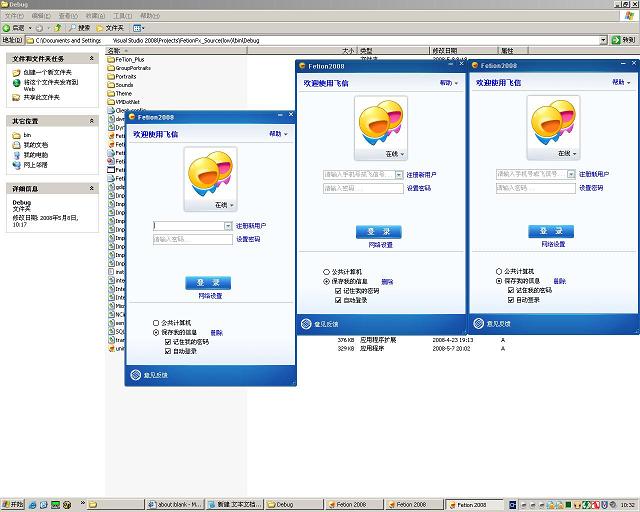Image resolution: width=640 pixels, height=512 pixels.
Task: Open the 编辑(E) menu in Explorer
Action: pyautogui.click(x=41, y=16)
